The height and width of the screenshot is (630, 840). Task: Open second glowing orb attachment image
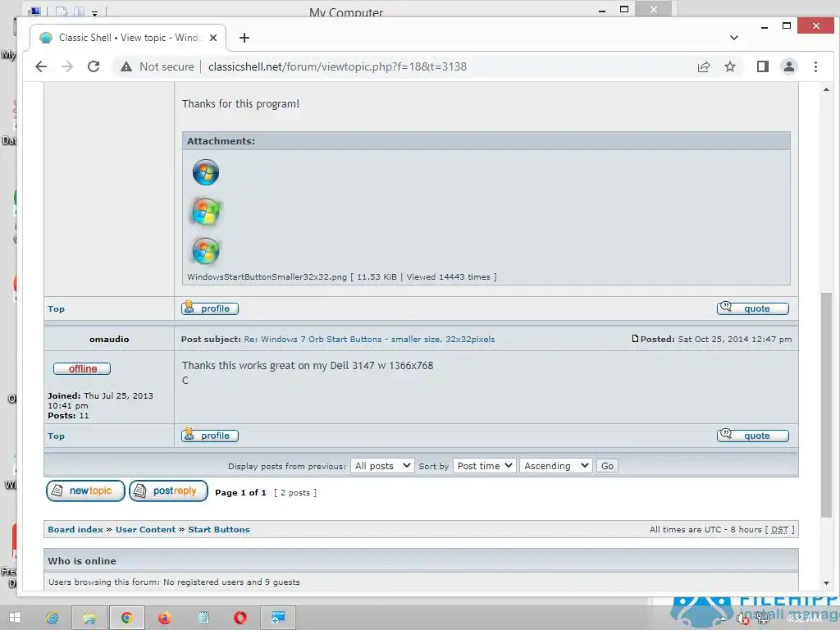tap(206, 212)
